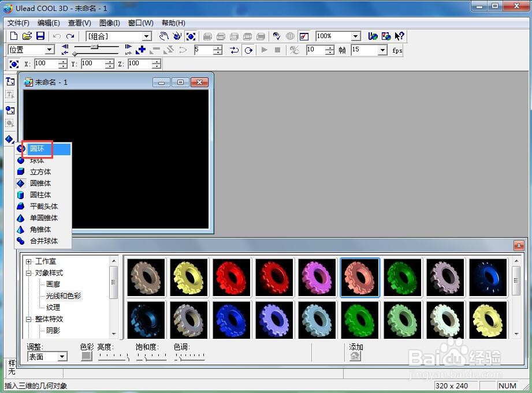532x393 pixels.
Task: Click the X size input field
Action: [x=46, y=63]
